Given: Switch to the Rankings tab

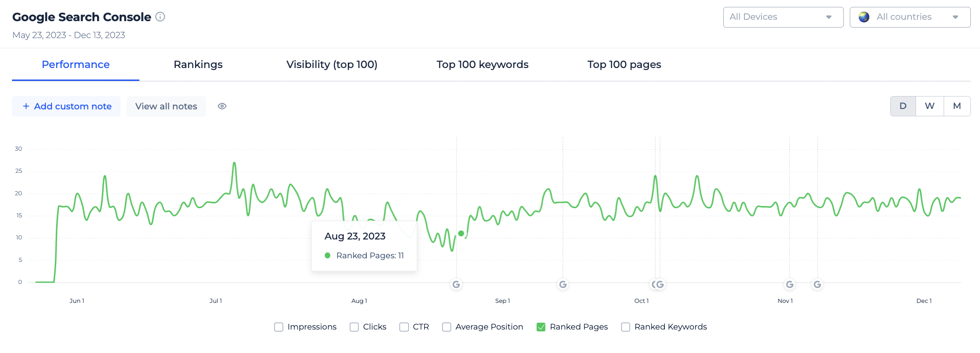Looking at the screenshot, I should pyautogui.click(x=198, y=64).
